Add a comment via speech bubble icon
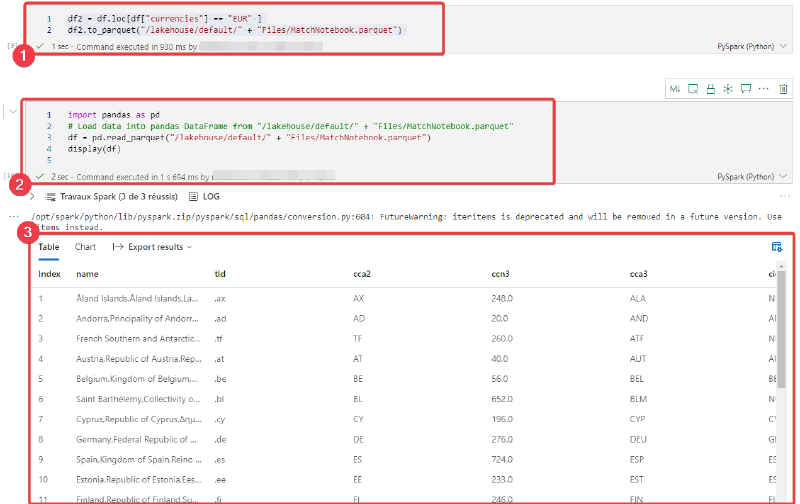The height and width of the screenshot is (504, 800). click(746, 89)
